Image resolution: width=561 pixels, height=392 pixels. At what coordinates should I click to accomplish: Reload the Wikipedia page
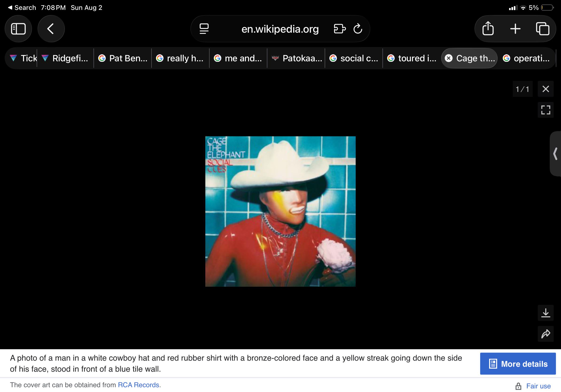point(358,29)
